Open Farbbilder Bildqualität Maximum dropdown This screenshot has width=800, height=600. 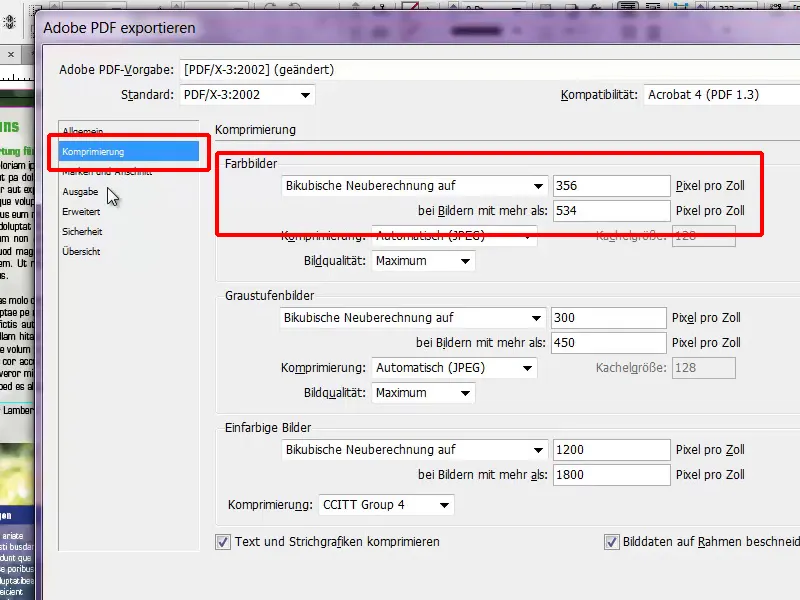coord(423,261)
